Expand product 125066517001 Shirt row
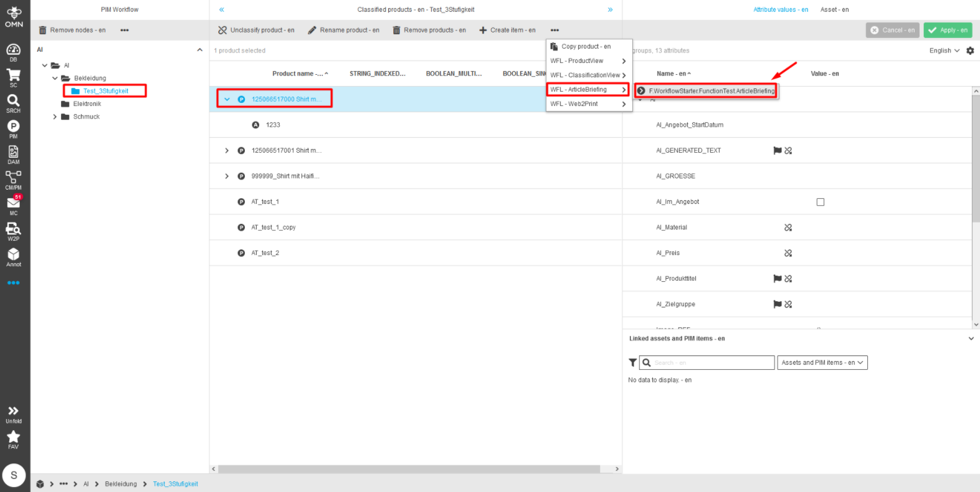 (x=227, y=150)
